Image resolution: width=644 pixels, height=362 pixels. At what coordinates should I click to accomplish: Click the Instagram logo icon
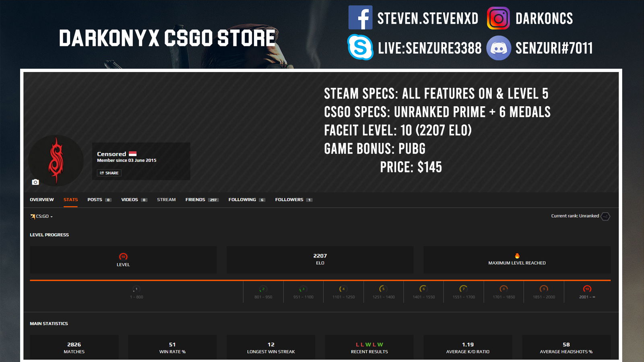[x=498, y=18]
